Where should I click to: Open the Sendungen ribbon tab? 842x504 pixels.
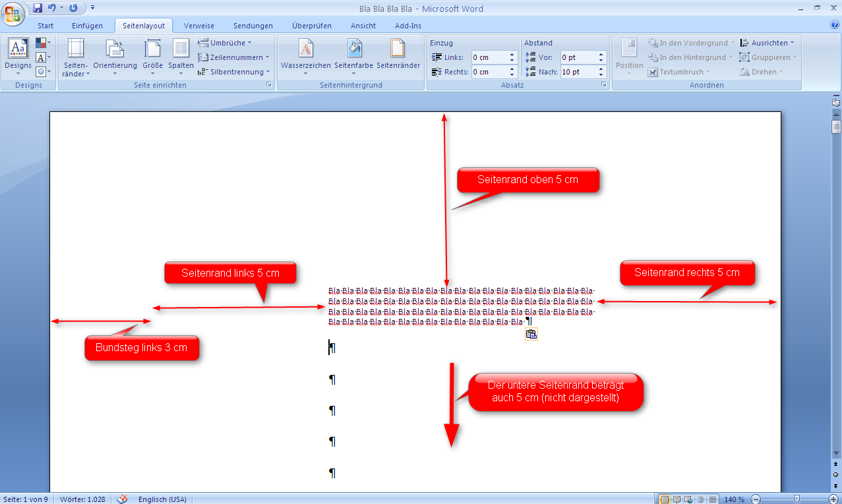[x=253, y=25]
